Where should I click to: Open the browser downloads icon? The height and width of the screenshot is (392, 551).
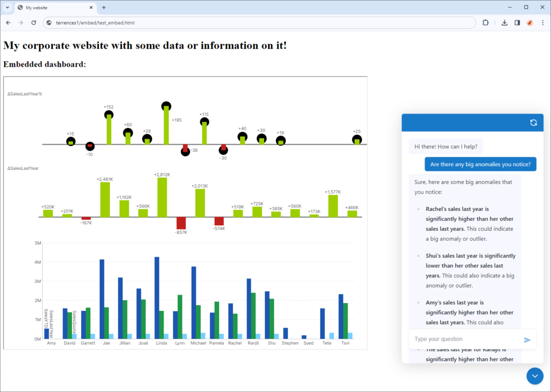(504, 23)
